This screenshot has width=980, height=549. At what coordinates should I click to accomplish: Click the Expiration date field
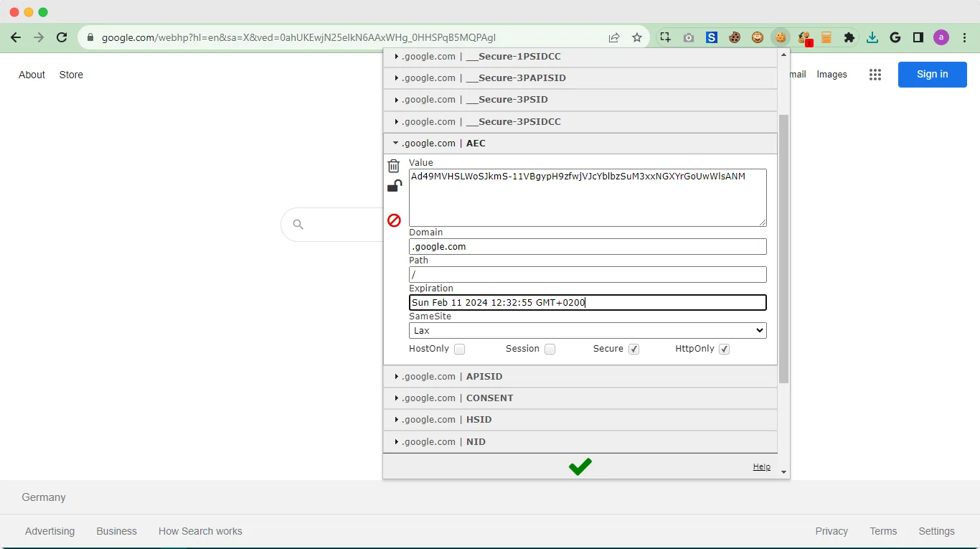click(x=588, y=303)
